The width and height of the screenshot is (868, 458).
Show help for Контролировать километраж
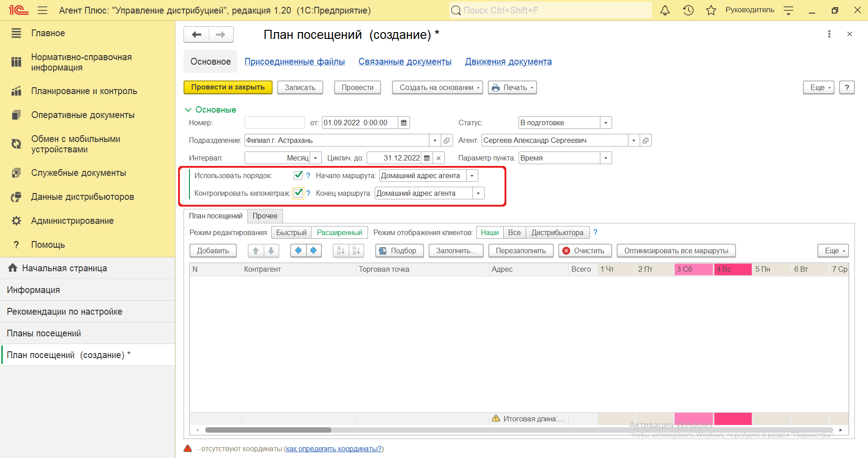point(308,193)
